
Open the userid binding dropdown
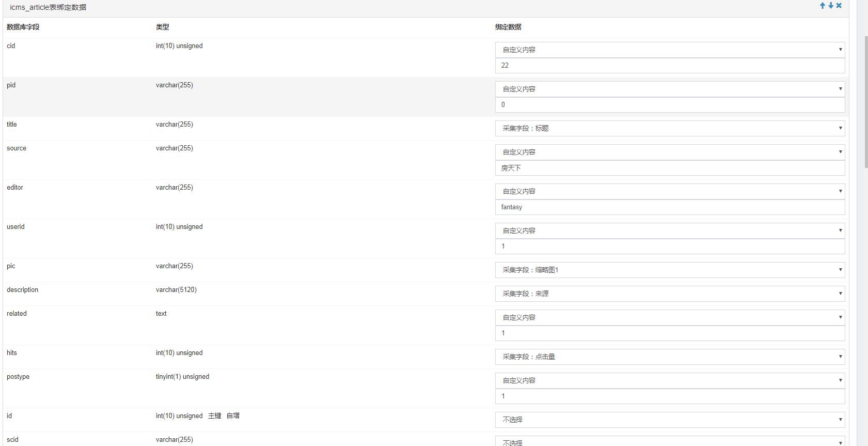click(x=670, y=230)
